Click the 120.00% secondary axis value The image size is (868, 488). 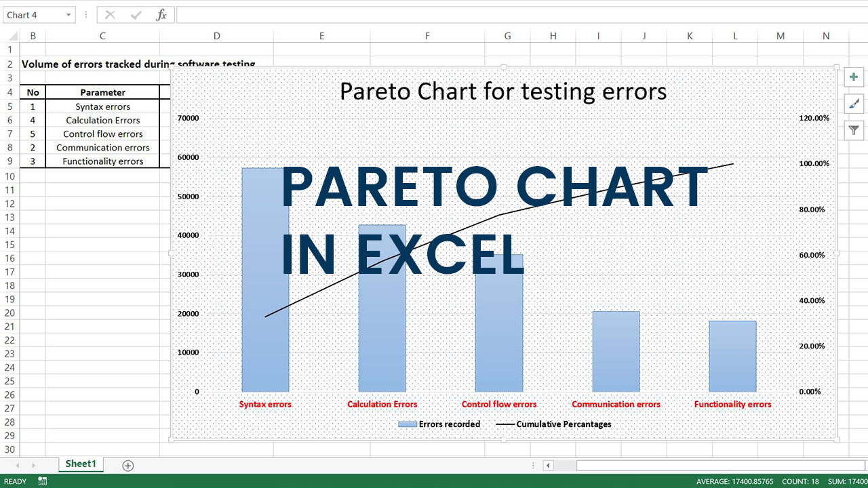coord(814,118)
